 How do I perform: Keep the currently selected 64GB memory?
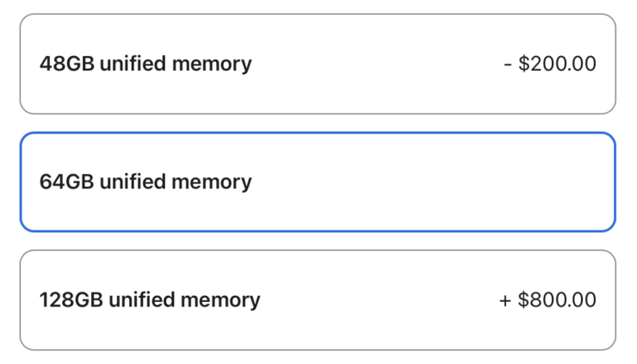[318, 182]
